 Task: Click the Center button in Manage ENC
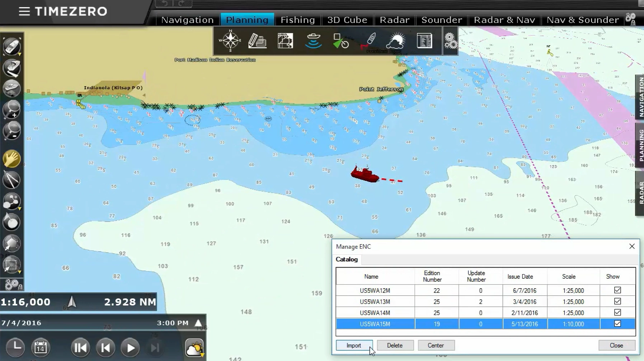tap(436, 345)
